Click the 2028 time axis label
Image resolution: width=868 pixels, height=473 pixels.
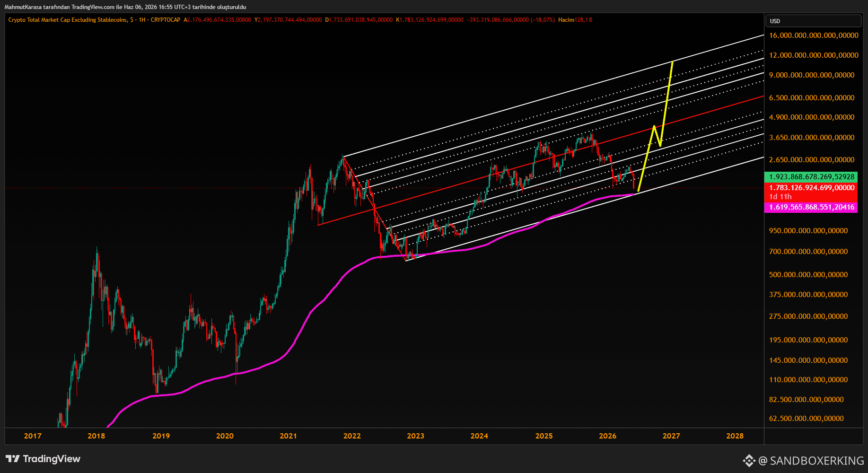pyautogui.click(x=735, y=436)
